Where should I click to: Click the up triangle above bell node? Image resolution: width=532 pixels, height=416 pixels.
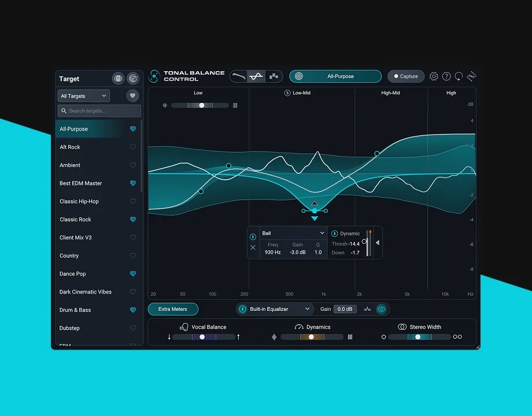[315, 203]
